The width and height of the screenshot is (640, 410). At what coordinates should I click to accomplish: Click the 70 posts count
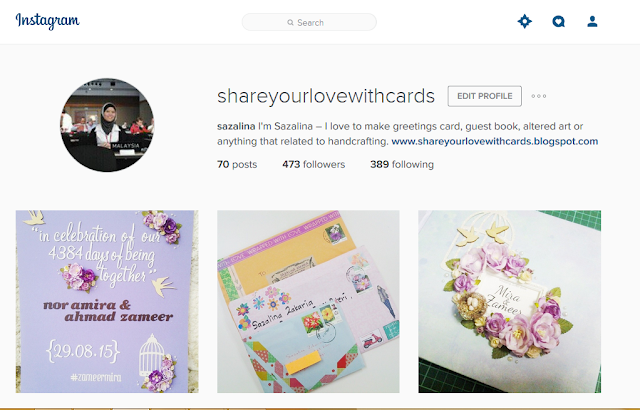(237, 164)
